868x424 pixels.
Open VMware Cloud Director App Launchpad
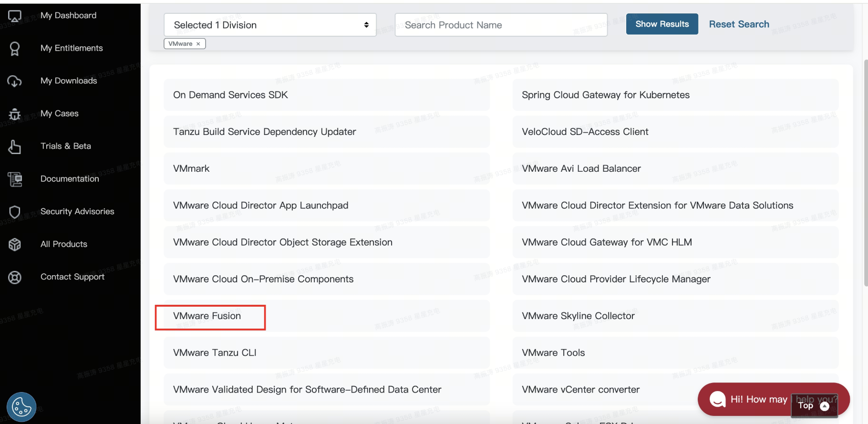(327, 205)
